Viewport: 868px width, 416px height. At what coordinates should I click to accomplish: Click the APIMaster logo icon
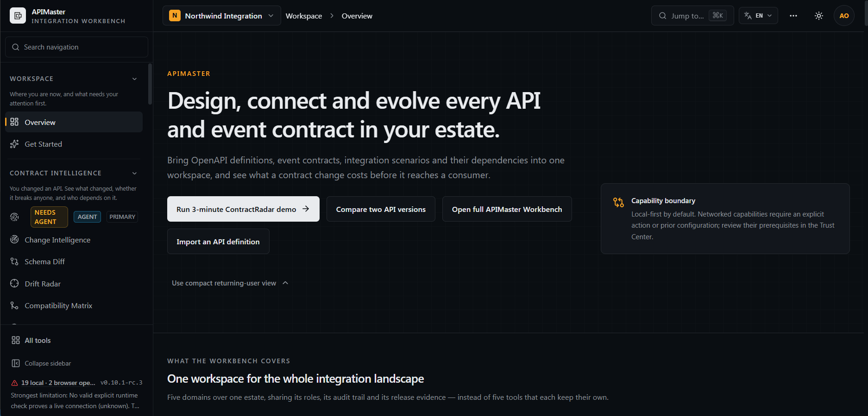pyautogui.click(x=18, y=16)
